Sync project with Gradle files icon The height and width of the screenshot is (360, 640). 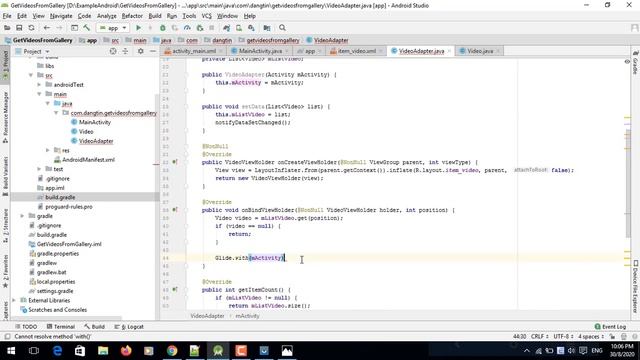[x=227, y=28]
